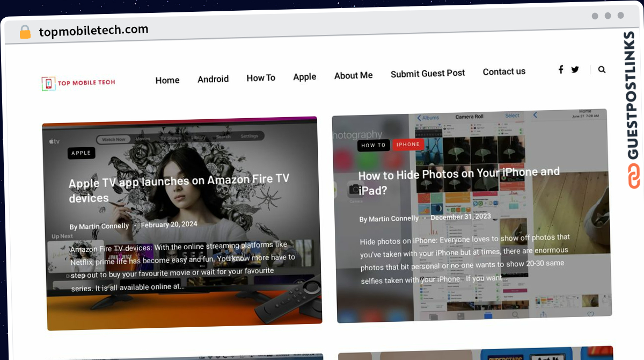Open the Apple menu item

pyautogui.click(x=304, y=77)
